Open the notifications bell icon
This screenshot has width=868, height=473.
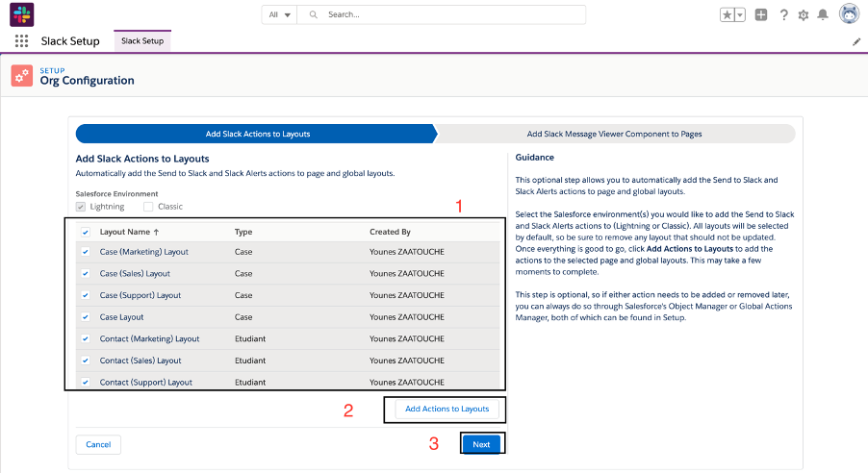click(823, 15)
